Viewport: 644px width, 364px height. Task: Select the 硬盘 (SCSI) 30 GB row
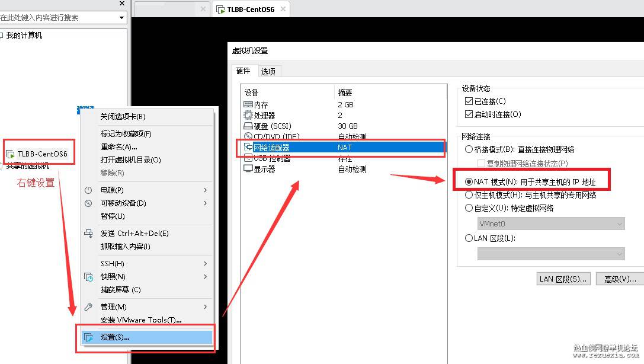point(344,126)
